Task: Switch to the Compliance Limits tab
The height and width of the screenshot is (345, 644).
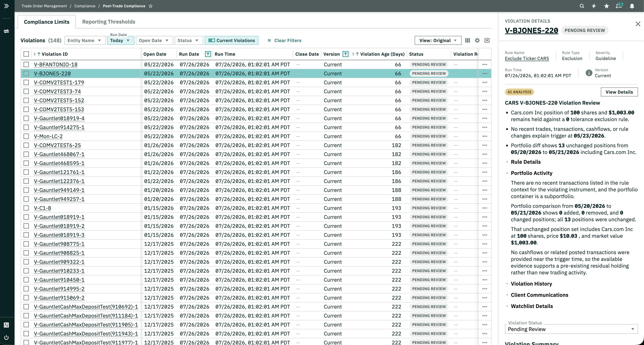Action: [47, 22]
